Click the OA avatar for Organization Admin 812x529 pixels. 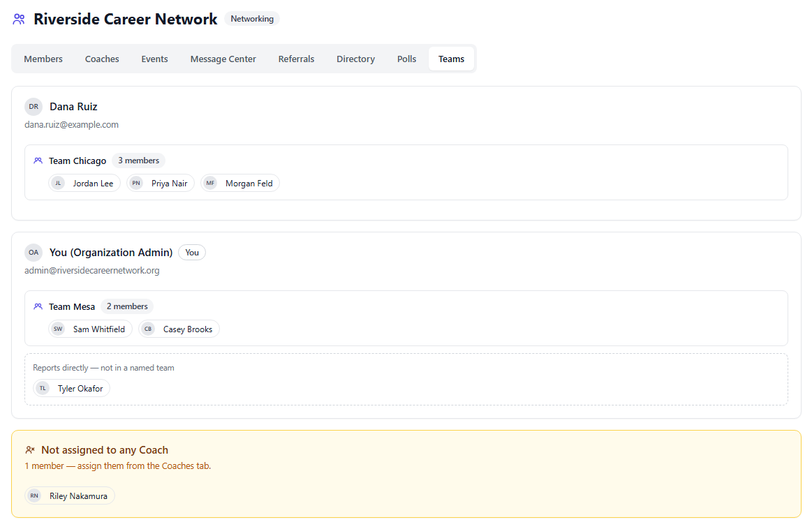coord(34,253)
